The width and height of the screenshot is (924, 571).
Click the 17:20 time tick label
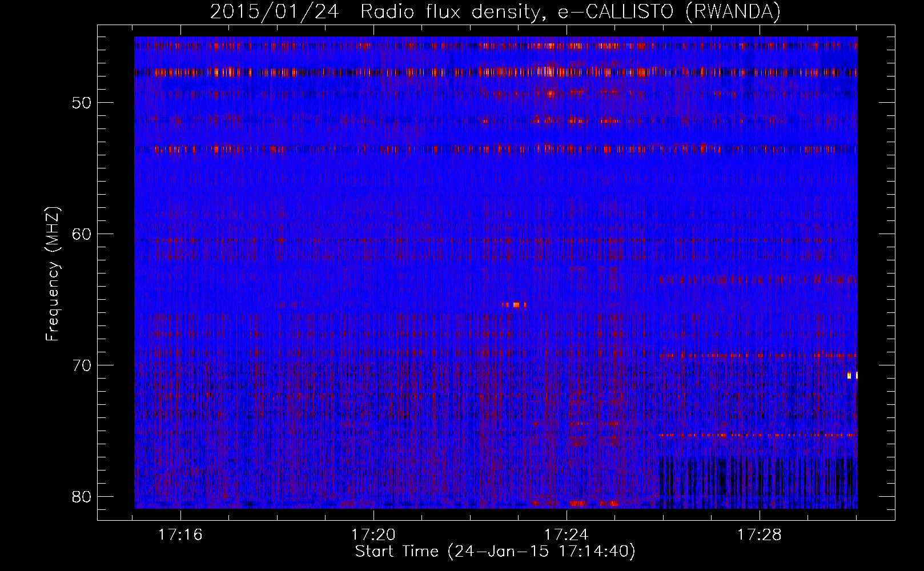click(373, 535)
